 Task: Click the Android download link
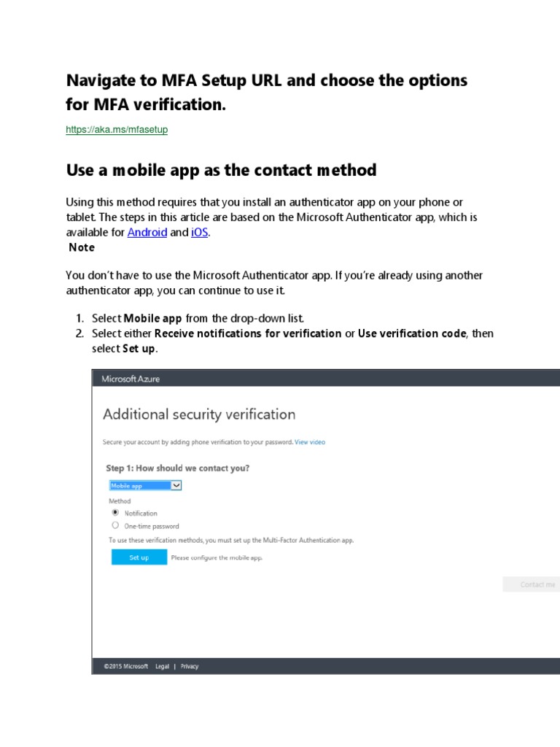click(x=147, y=233)
